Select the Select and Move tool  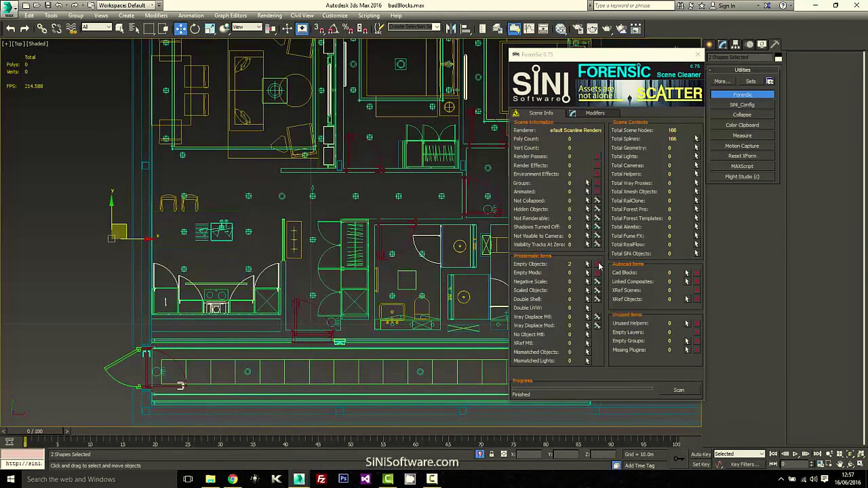180,28
